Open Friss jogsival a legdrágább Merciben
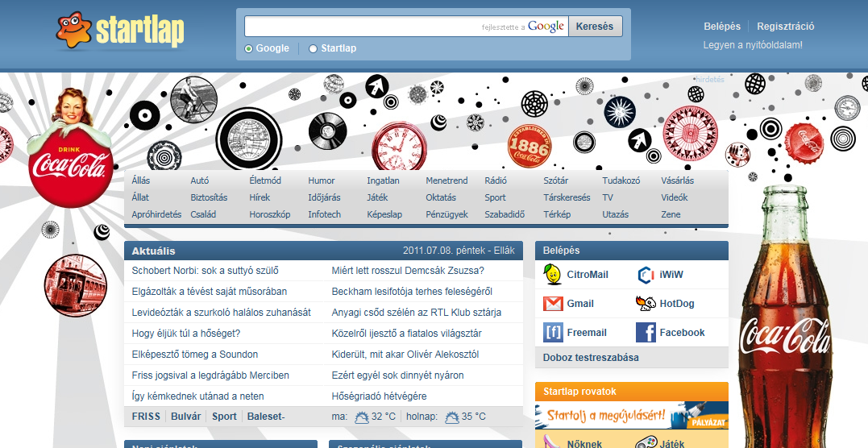This screenshot has height=448, width=868. pyautogui.click(x=210, y=375)
